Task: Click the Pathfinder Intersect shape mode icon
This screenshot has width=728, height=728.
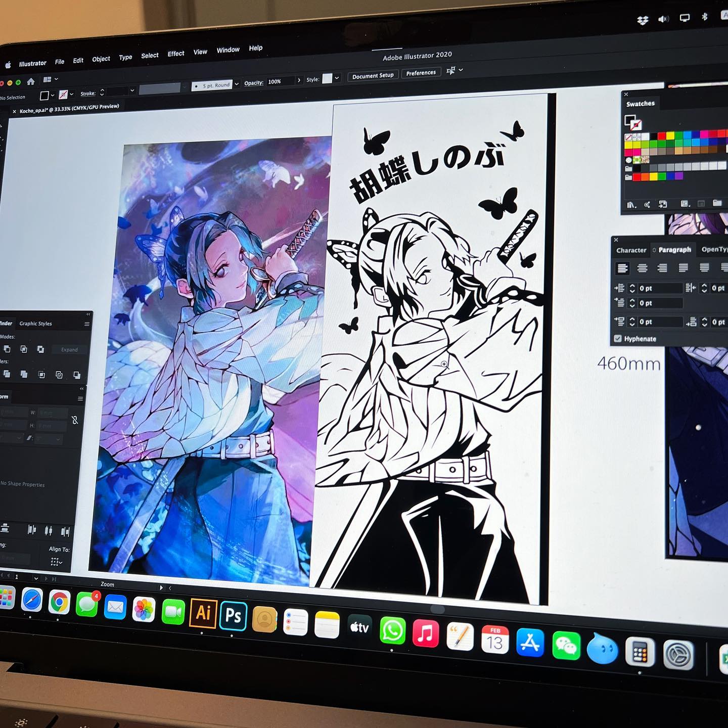Action: [24, 349]
